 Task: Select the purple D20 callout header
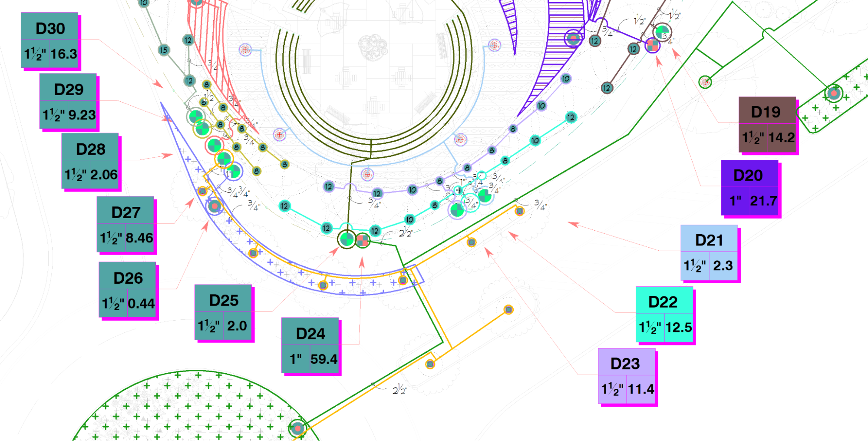[748, 175]
